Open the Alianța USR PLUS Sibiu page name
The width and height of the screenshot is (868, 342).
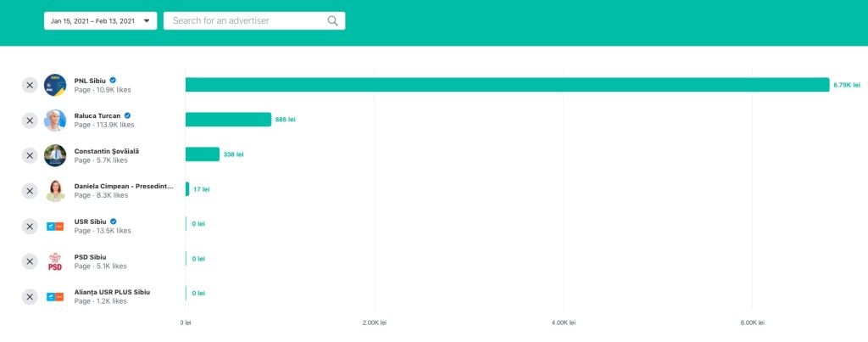click(112, 292)
